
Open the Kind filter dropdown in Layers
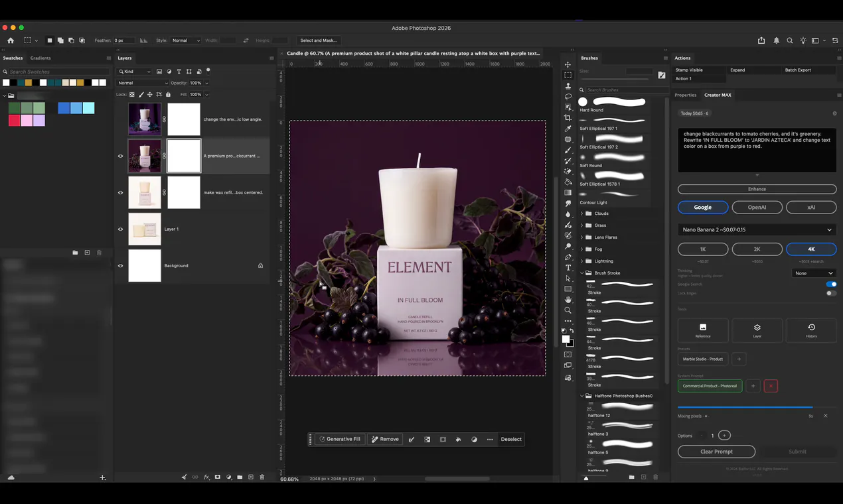click(135, 72)
